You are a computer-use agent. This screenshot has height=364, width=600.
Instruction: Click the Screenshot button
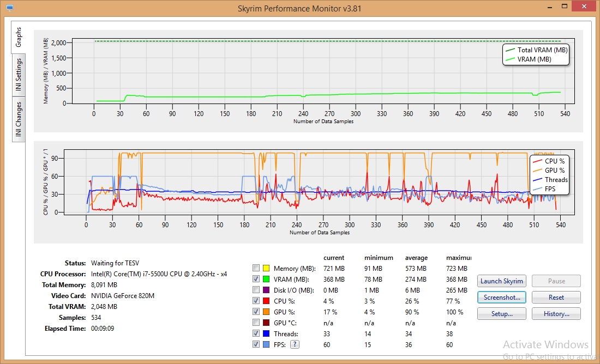501,297
